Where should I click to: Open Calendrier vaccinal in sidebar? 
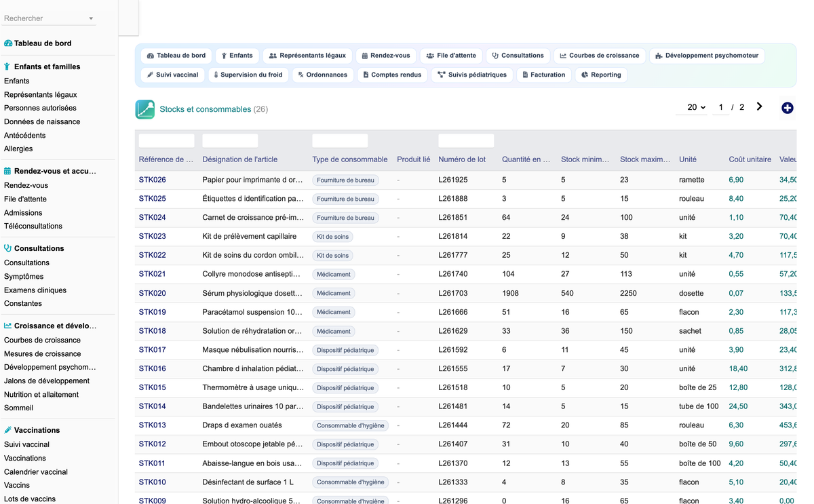point(36,472)
